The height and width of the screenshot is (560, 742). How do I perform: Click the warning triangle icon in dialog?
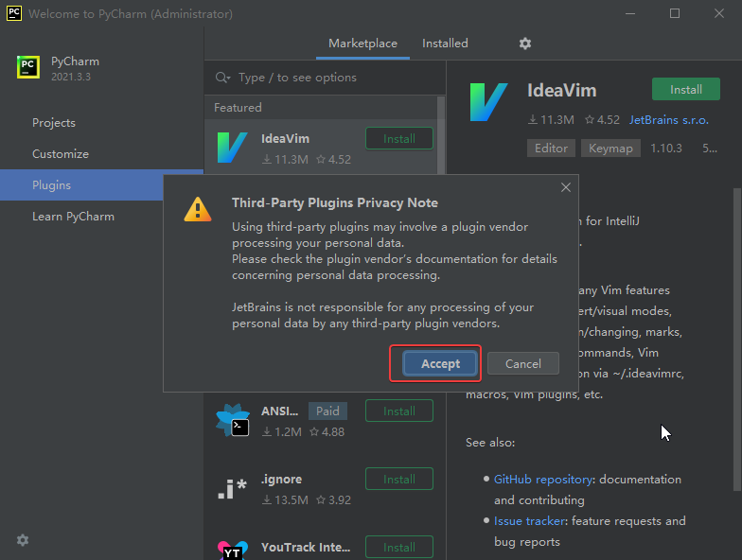pyautogui.click(x=198, y=210)
